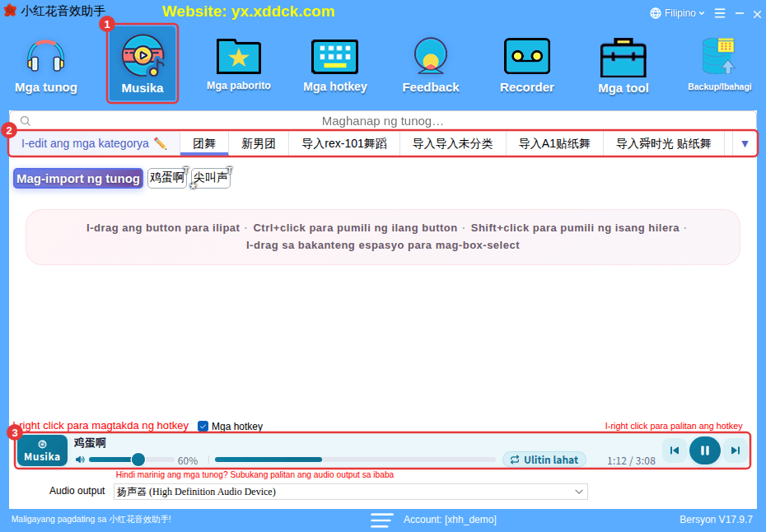Open the Recorder cassette tool
The image size is (766, 532).
[x=527, y=66]
